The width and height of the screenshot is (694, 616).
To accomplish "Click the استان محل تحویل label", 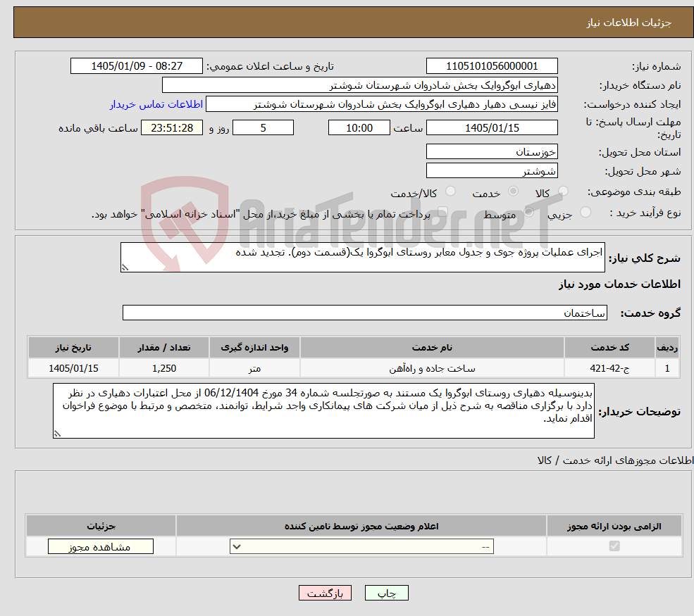I will click(x=640, y=152).
